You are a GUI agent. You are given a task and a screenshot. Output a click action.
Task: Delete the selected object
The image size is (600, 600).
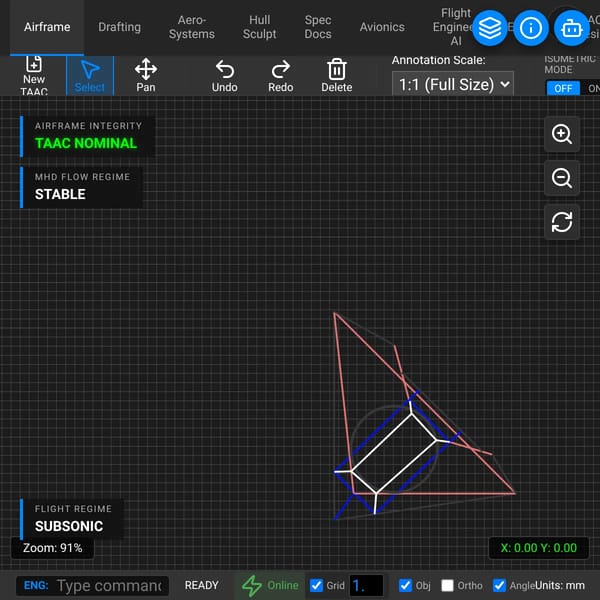337,76
